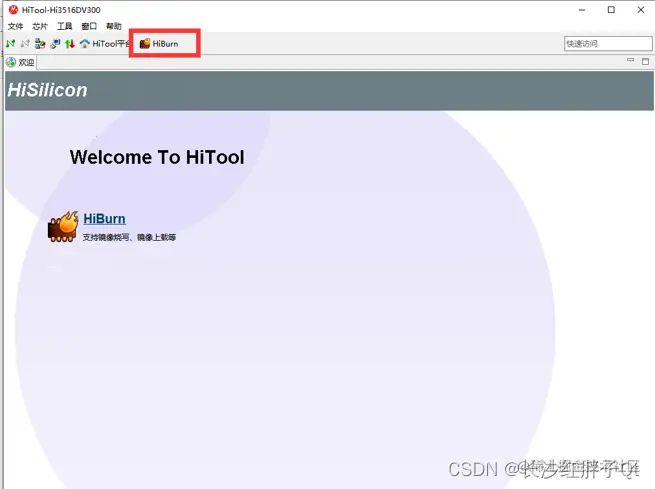Switch to the HiBurn perspective in toolbar
Screen dimensions: 655x489
159,43
